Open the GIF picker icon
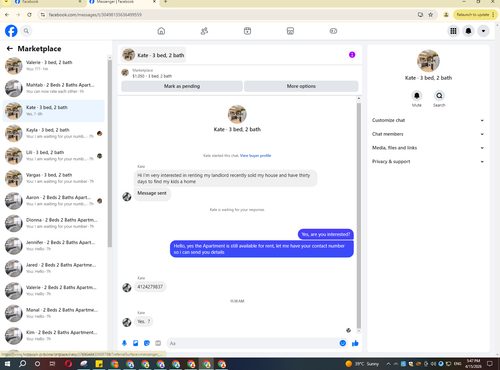Screen dimensions: 500x370 158,343
